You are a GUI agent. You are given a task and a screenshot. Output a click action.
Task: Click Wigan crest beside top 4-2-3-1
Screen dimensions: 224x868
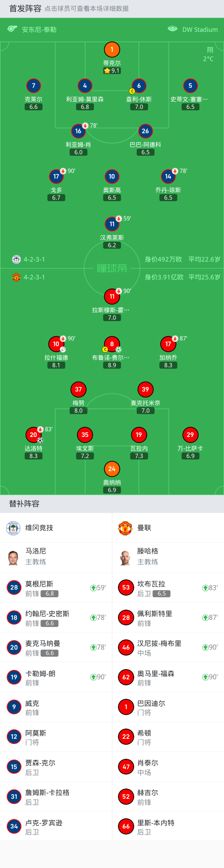16,259
